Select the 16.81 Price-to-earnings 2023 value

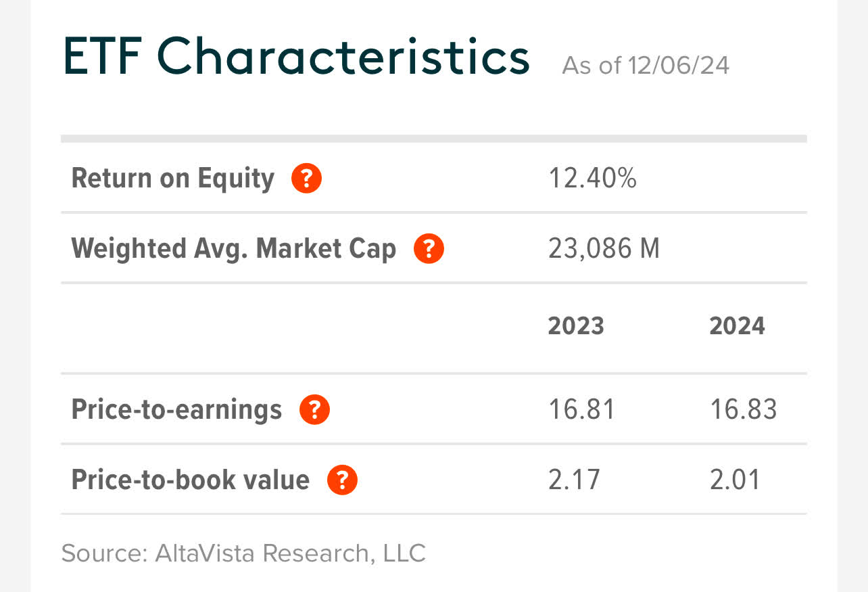582,409
